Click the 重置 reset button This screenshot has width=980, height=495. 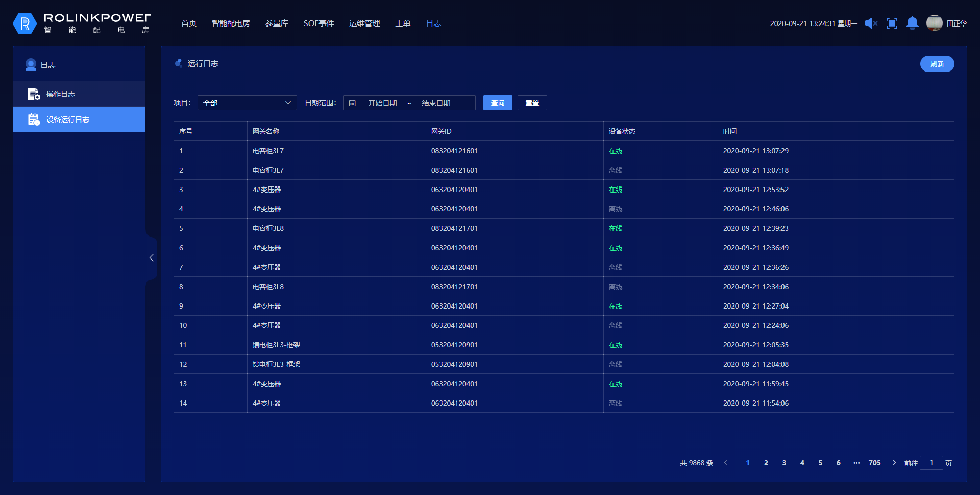click(x=532, y=103)
